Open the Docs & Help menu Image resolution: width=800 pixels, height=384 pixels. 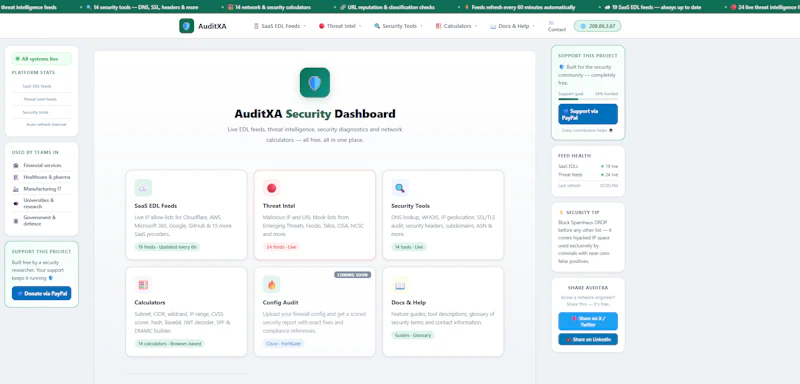click(512, 26)
